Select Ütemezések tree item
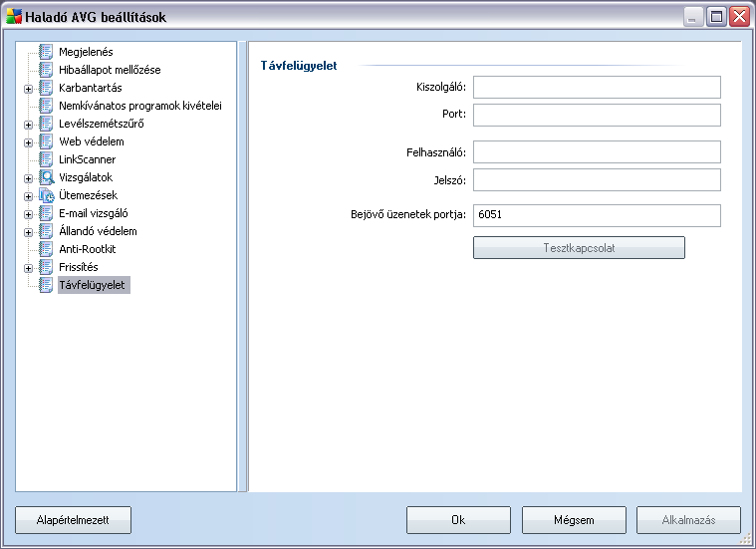 pyautogui.click(x=89, y=195)
